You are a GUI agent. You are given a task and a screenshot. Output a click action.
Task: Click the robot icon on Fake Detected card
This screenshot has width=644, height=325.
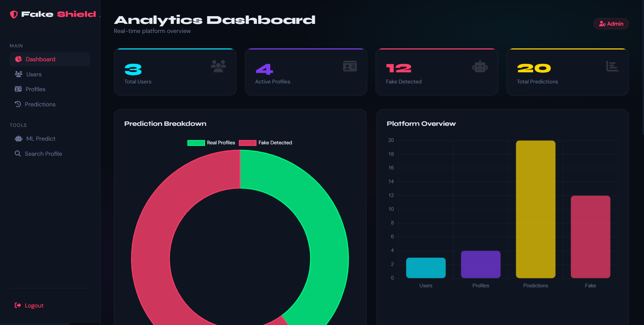click(480, 66)
